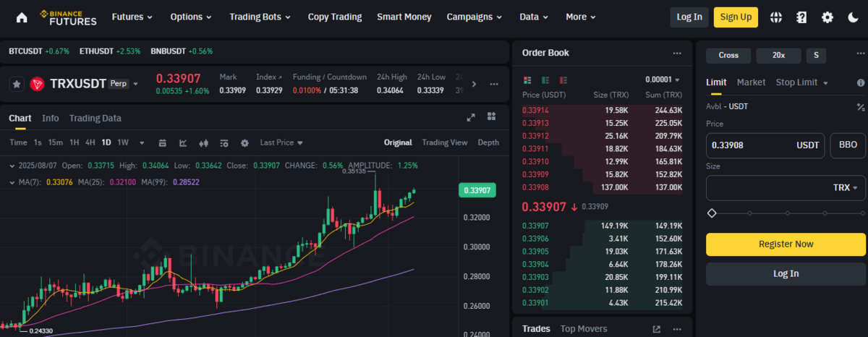
Task: Show both bids and asks order book view
Action: tap(527, 80)
